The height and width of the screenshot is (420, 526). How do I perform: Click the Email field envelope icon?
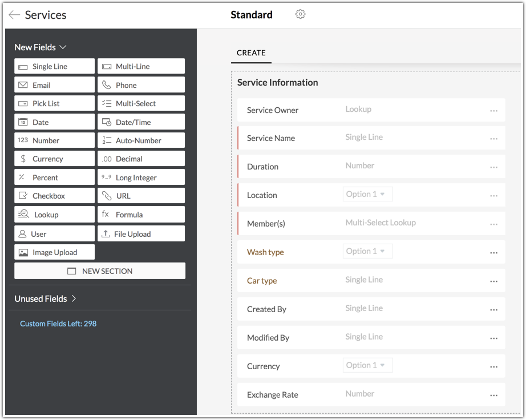23,85
